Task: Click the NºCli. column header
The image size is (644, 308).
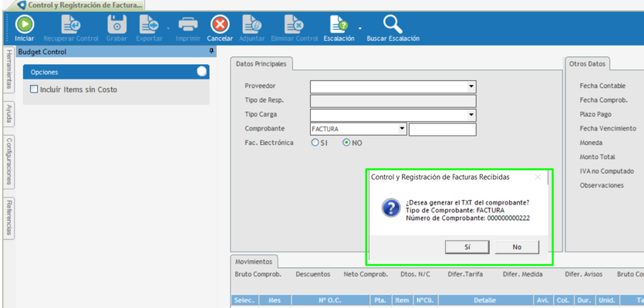Action: pyautogui.click(x=425, y=300)
